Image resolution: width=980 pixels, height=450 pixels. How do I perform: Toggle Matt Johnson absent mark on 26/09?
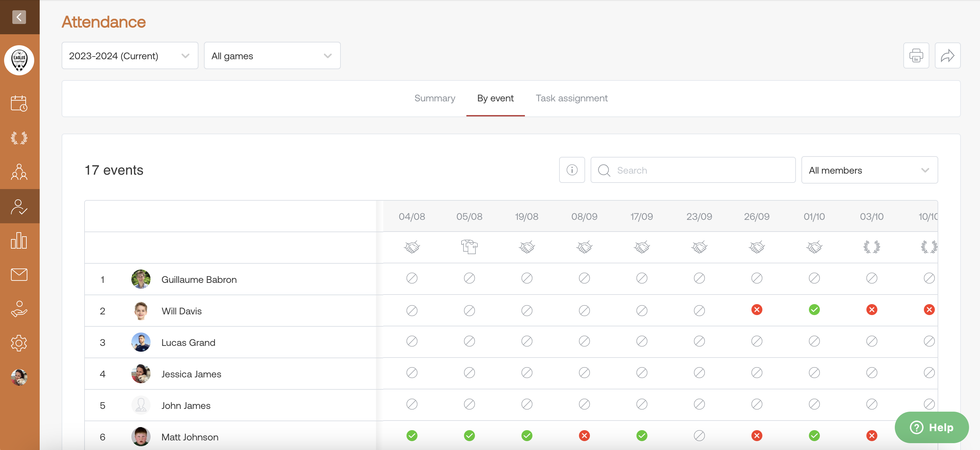point(757,436)
